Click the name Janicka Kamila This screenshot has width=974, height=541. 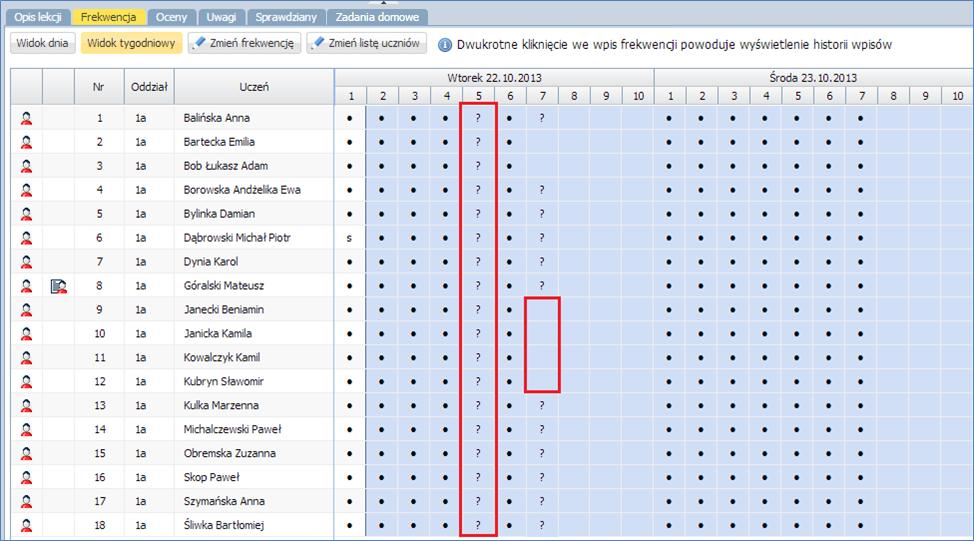218,334
